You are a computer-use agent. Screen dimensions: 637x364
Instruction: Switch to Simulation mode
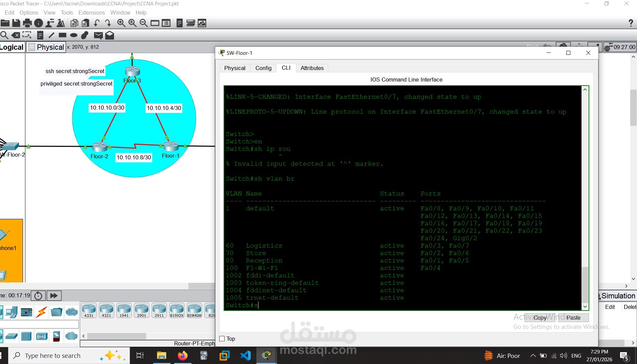[x=618, y=296]
